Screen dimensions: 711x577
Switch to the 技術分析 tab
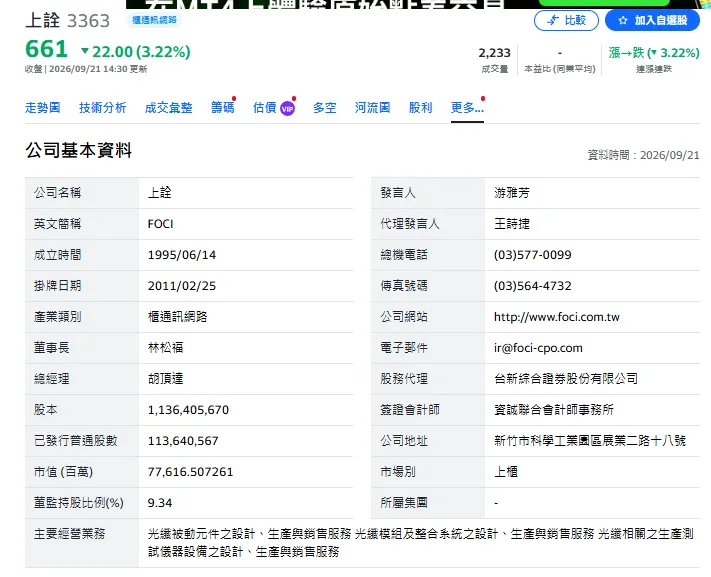102,108
